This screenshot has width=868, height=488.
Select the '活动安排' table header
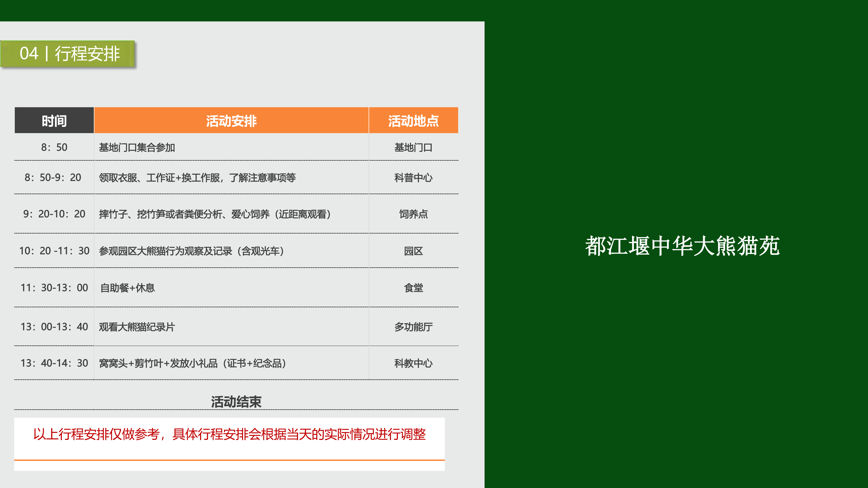232,121
